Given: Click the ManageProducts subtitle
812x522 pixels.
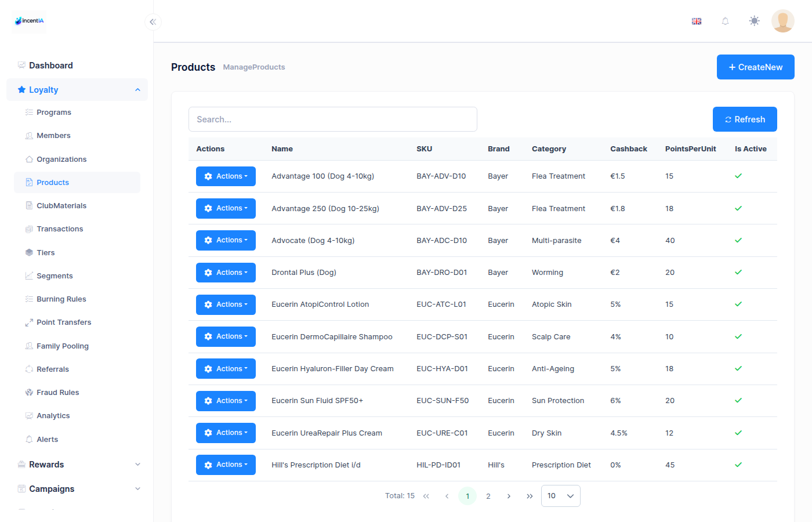Looking at the screenshot, I should click(x=254, y=67).
